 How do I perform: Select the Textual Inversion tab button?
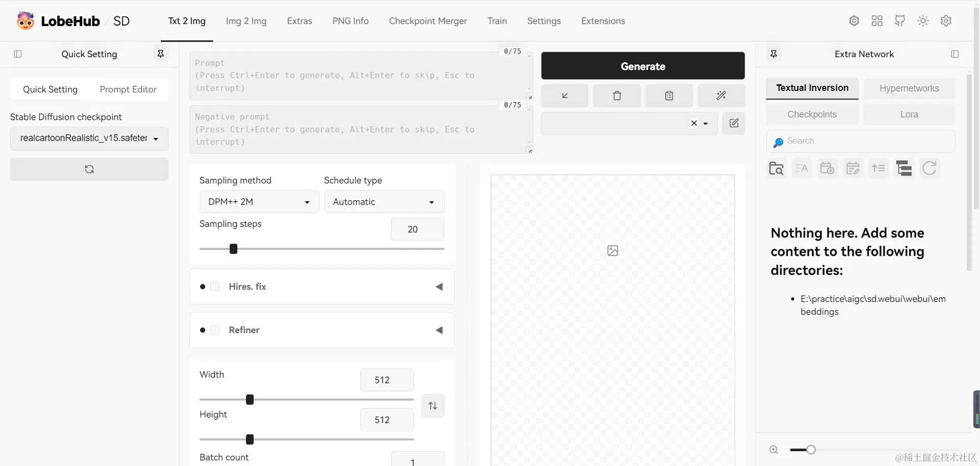click(x=812, y=88)
